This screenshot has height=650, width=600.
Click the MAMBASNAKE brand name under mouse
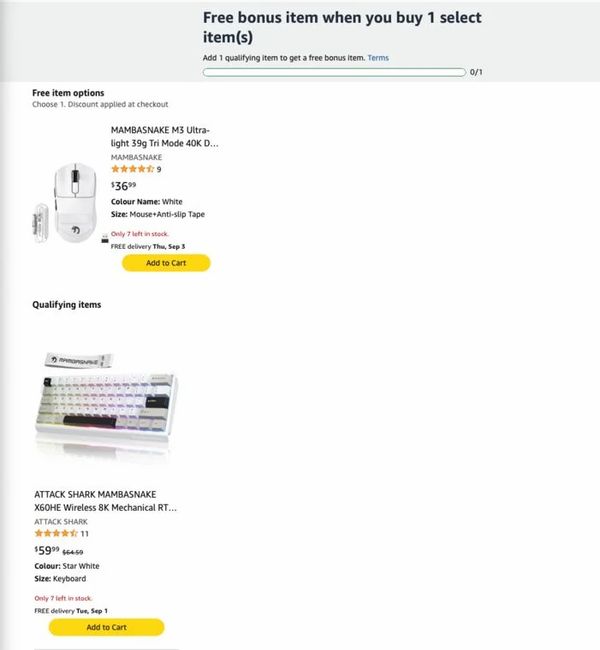pos(136,157)
